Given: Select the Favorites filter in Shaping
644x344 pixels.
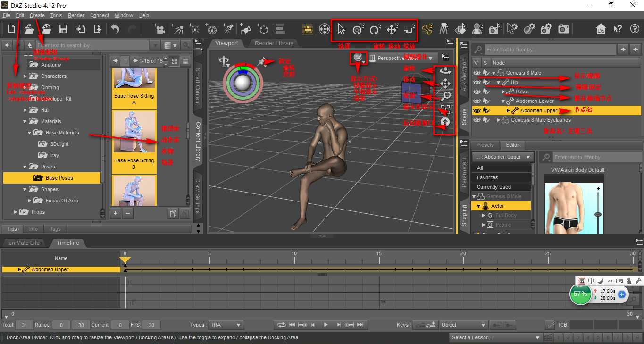Looking at the screenshot, I should click(501, 177).
